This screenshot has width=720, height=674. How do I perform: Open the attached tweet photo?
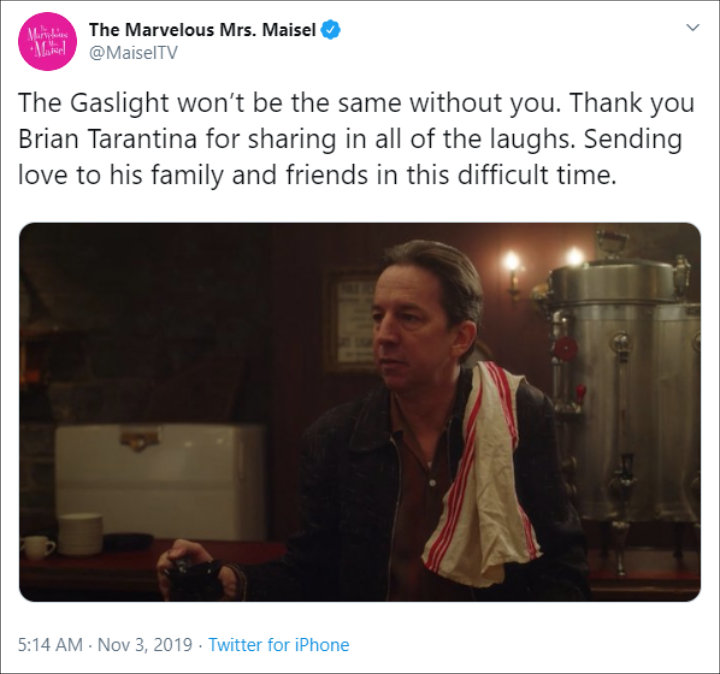(360, 412)
